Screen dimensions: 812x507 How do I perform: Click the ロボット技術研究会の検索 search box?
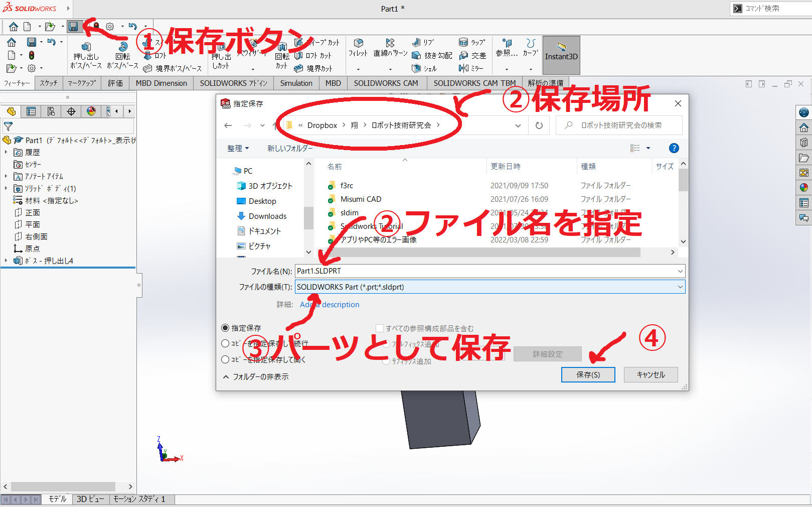pos(619,125)
